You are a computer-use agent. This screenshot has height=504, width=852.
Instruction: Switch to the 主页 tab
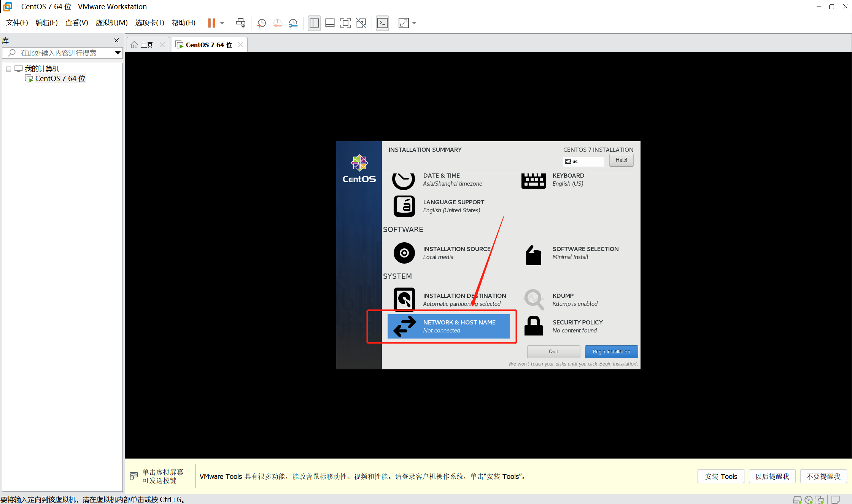[x=146, y=44]
